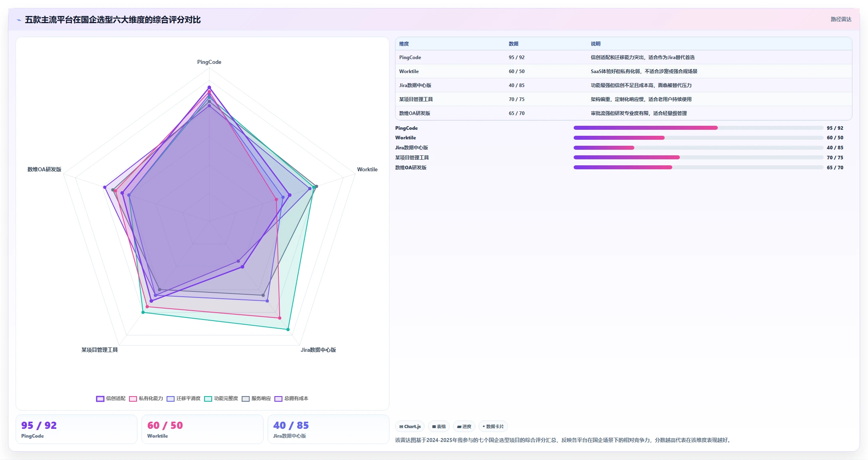Viewport: 868px width, 460px height.
Task: Toggle 服务响应 series in the legend
Action: tap(256, 399)
